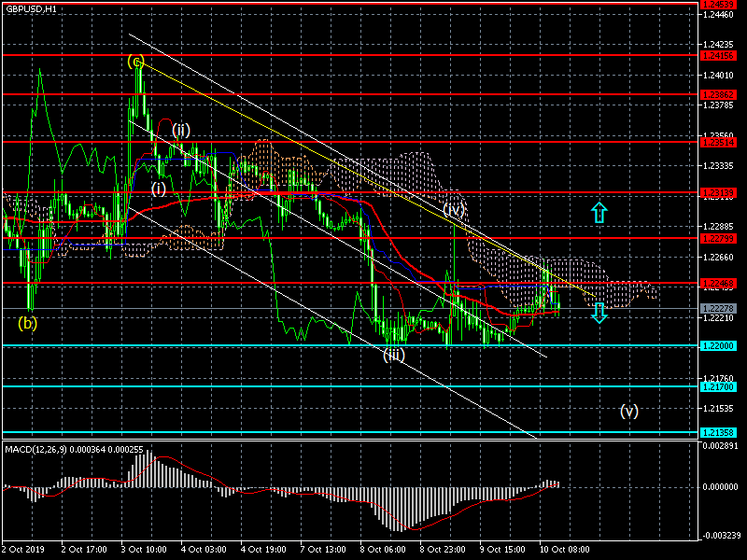The height and width of the screenshot is (560, 747).
Task: Click the 1.24156 red price tag
Action: [x=718, y=56]
